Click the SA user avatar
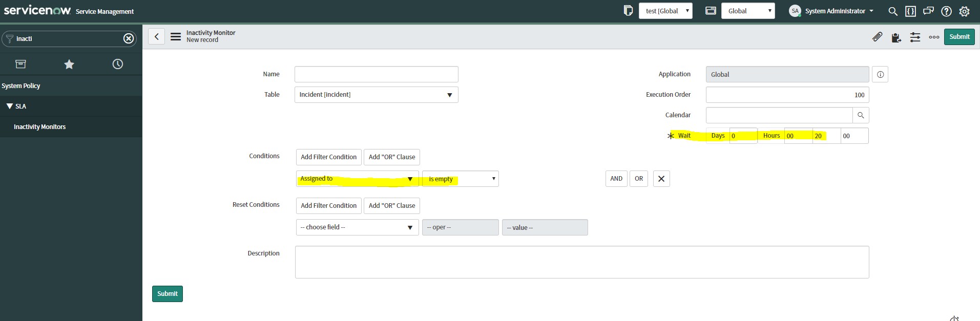 (795, 11)
